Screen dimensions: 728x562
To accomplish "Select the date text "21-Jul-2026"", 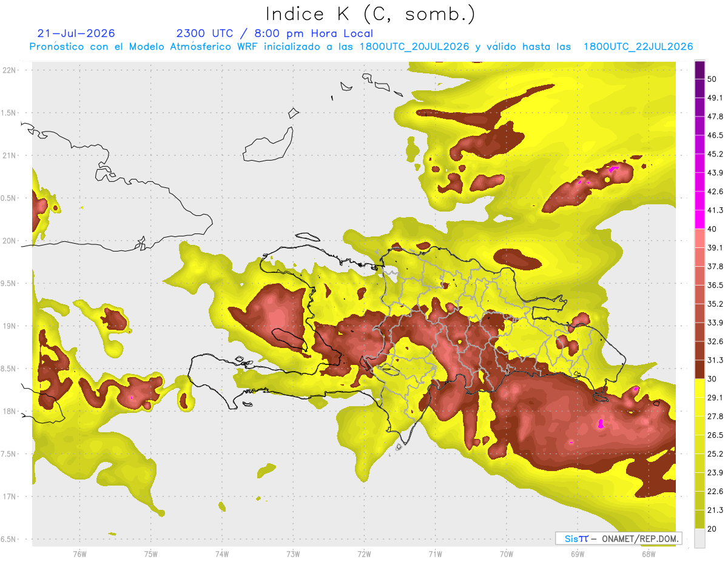I will tap(76, 33).
